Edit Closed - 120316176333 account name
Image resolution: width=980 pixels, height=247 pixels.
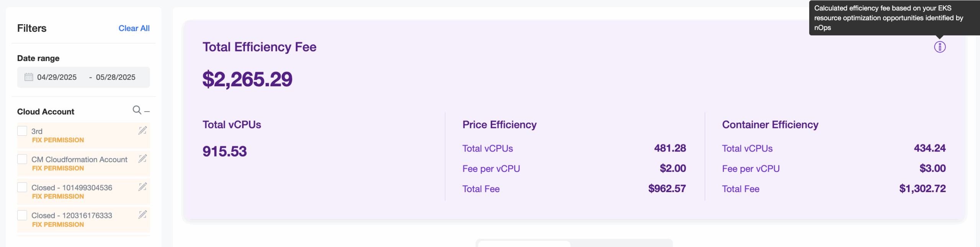tap(142, 214)
